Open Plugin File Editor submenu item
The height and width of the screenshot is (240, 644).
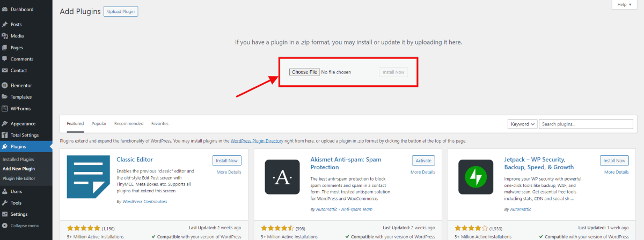click(x=19, y=178)
